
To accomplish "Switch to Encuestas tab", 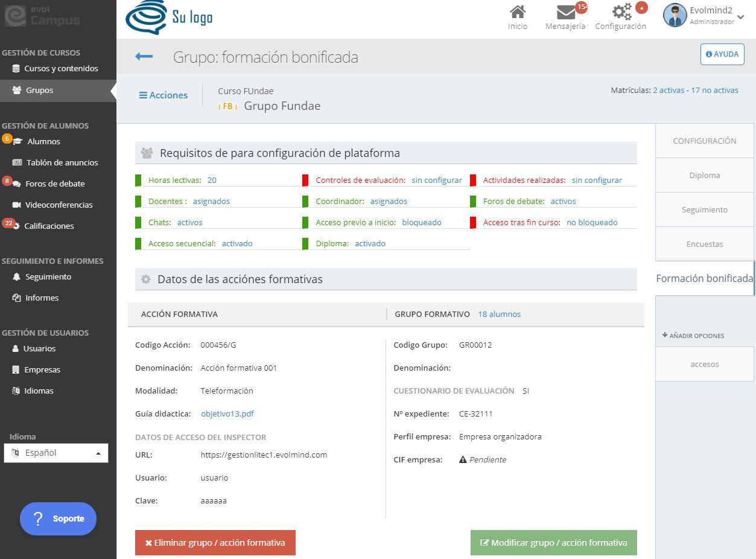I will click(x=705, y=244).
